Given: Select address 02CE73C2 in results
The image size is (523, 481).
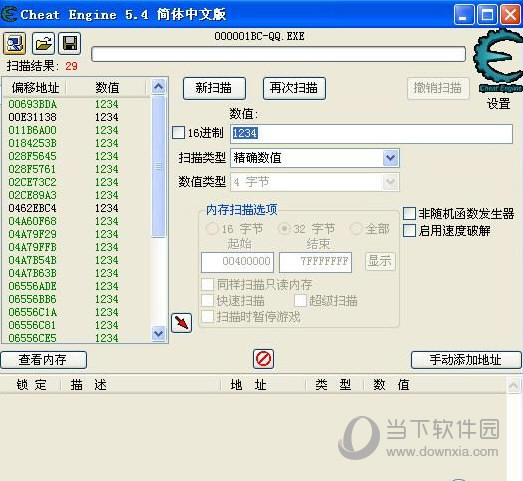Looking at the screenshot, I should [x=33, y=182].
